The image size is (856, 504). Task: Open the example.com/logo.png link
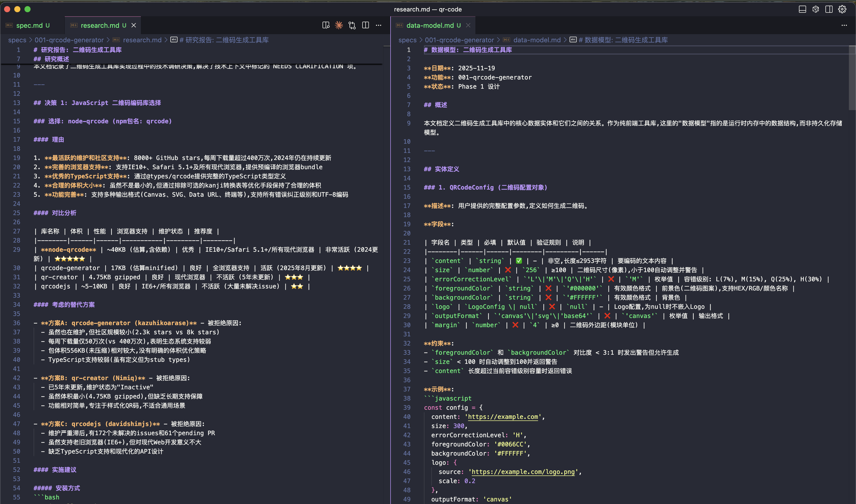click(x=523, y=472)
